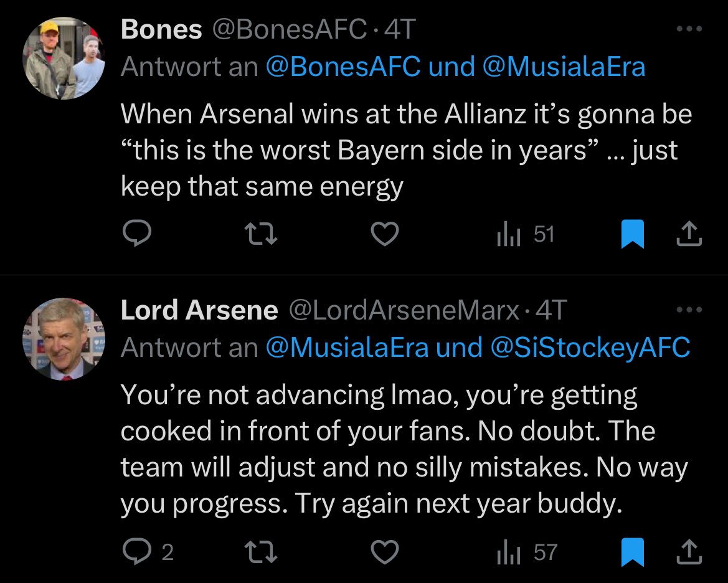
Task: Open Lord Arsene's profile avatar
Action: click(x=64, y=339)
